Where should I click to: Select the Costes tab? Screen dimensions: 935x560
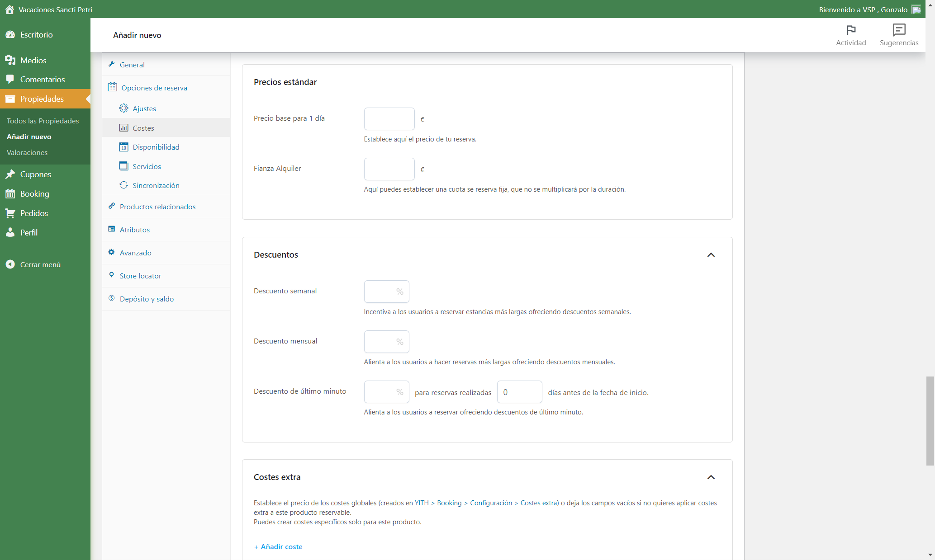click(166, 128)
